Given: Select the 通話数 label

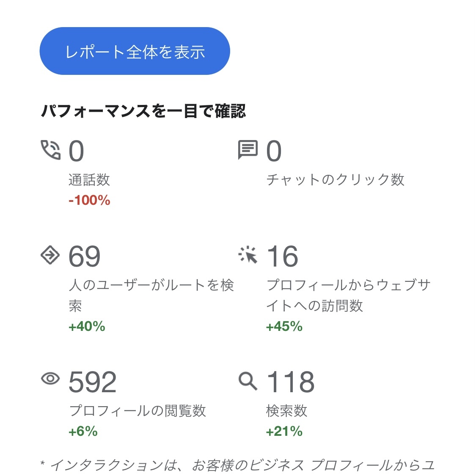Looking at the screenshot, I should (x=89, y=180).
